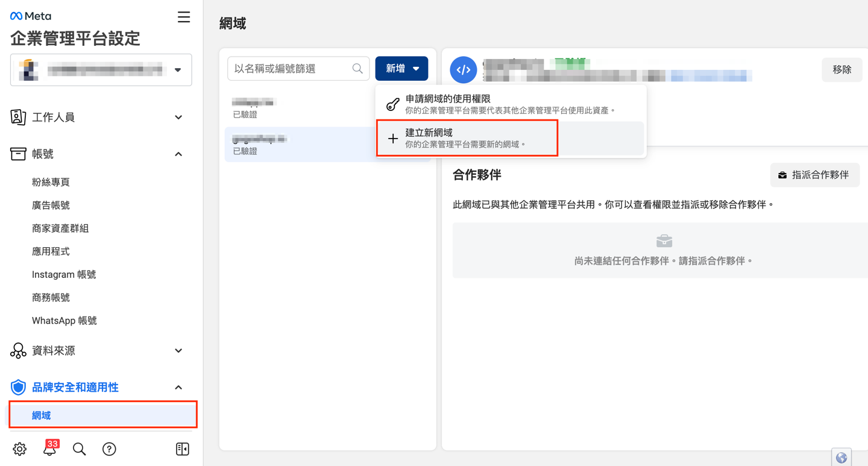
Task: Toggle the sidebar panel layout icon
Action: (x=183, y=449)
